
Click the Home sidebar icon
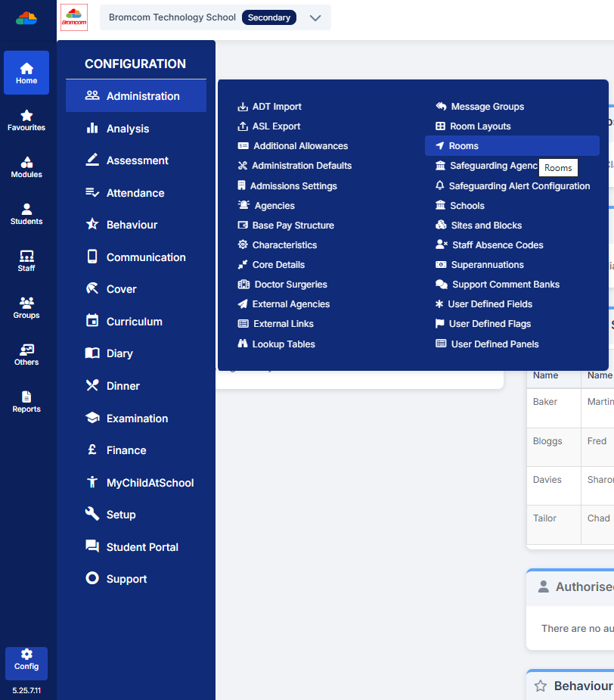26,73
